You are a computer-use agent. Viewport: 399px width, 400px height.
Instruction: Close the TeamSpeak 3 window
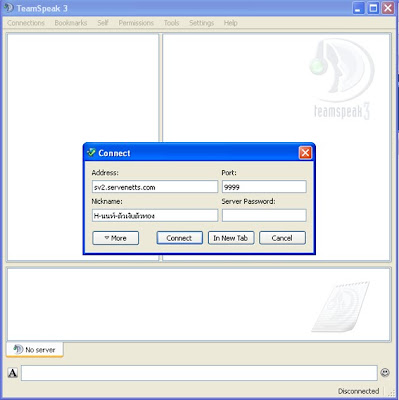click(x=388, y=8)
